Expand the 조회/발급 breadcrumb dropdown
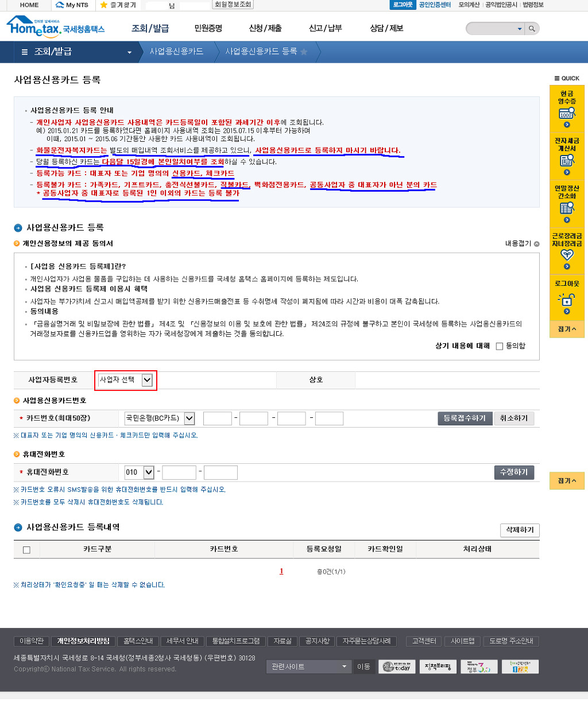The width and height of the screenshot is (588, 702). (129, 52)
